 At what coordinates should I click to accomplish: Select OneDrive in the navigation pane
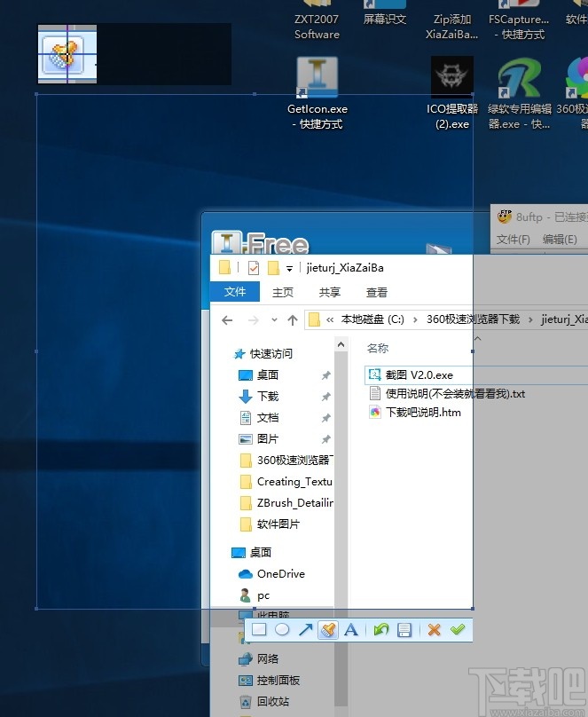click(x=280, y=574)
